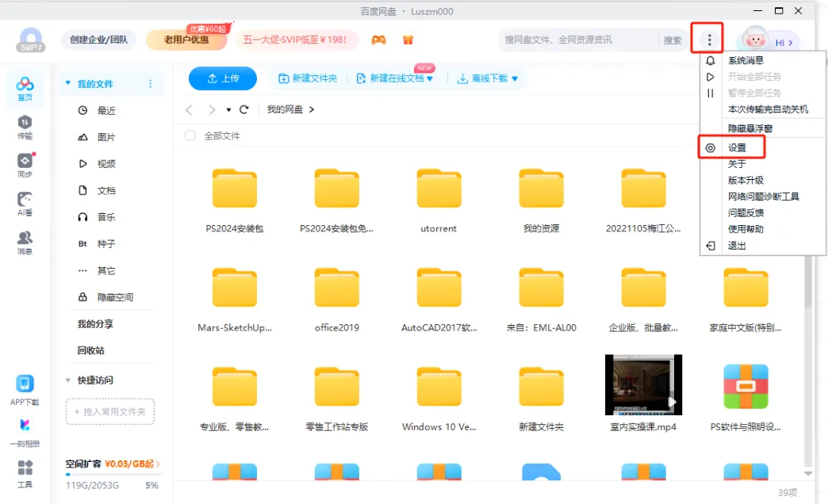
Task: Tick the 全部文件 select-all checkbox
Action: pos(190,136)
